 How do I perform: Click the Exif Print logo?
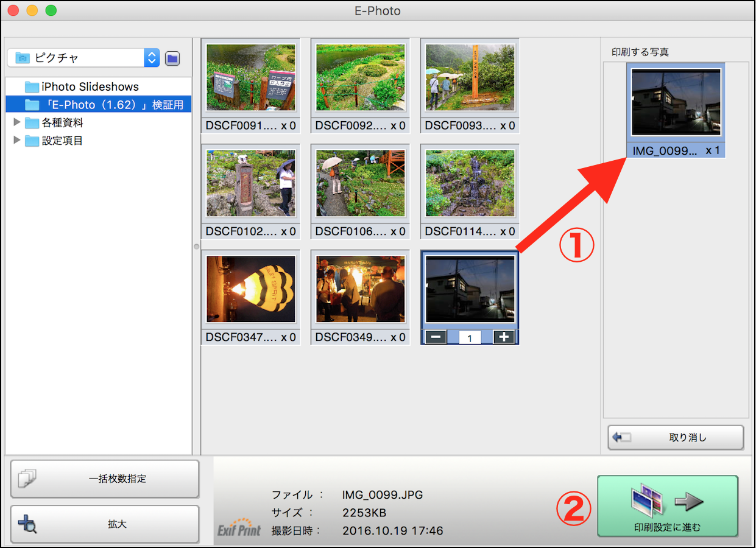pyautogui.click(x=239, y=527)
